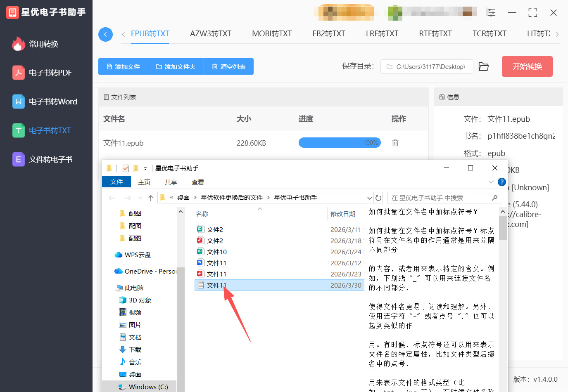Click the 清空列表 button
Image resolution: width=568 pixels, height=392 pixels.
point(229,66)
